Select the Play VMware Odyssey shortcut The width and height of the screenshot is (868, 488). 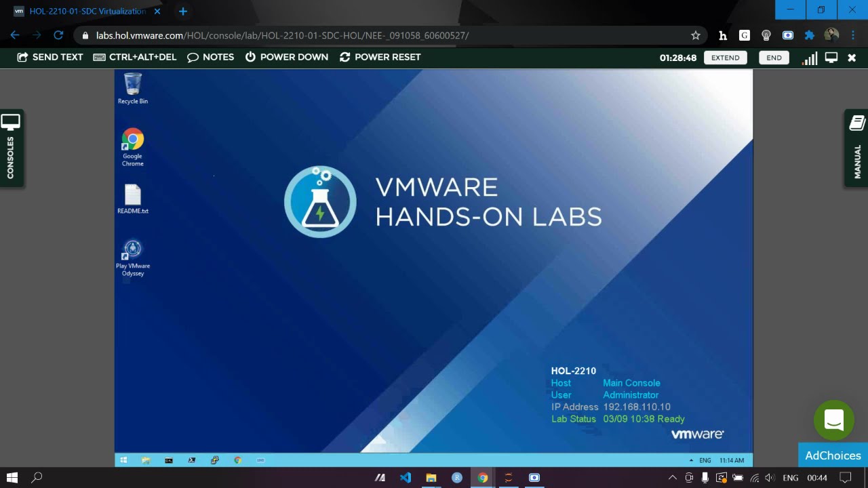click(x=133, y=258)
